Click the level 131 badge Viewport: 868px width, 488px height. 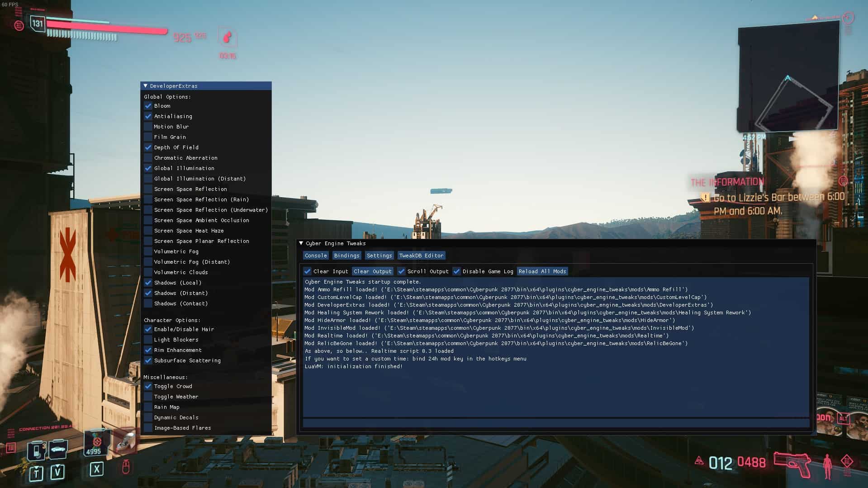pyautogui.click(x=38, y=24)
